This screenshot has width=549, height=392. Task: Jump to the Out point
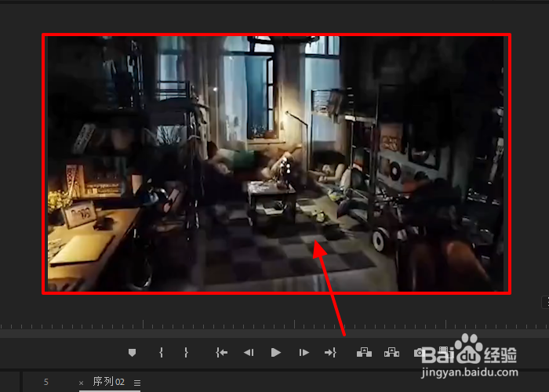330,353
